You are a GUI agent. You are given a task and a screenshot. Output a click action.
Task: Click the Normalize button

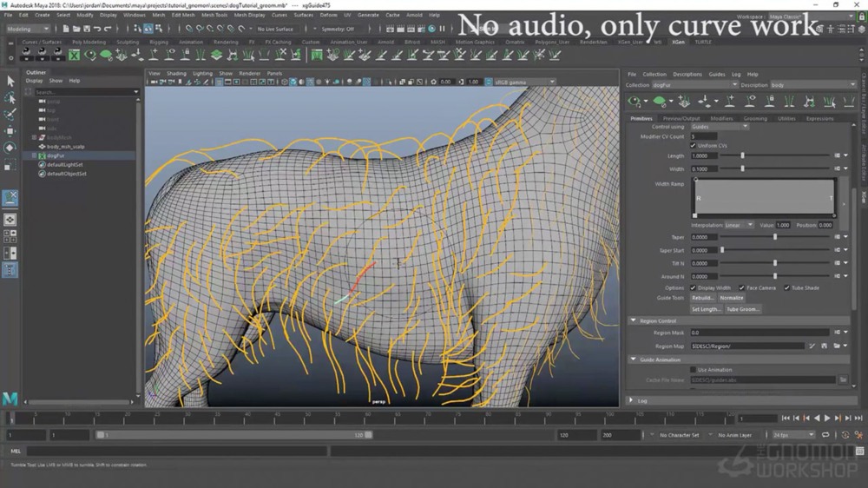pyautogui.click(x=731, y=298)
